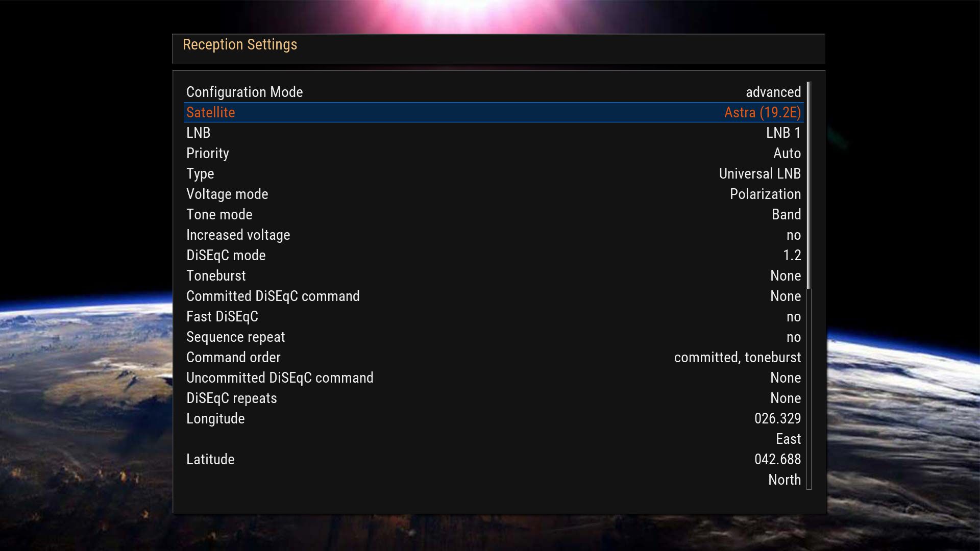Select the DiSEqC repeats row
The image size is (980, 551).
tap(493, 398)
